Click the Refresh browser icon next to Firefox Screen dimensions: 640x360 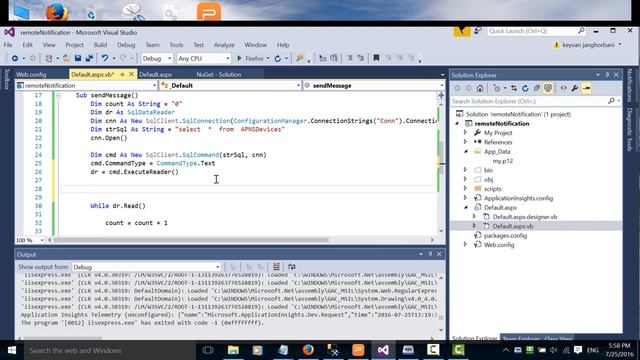(x=278, y=58)
